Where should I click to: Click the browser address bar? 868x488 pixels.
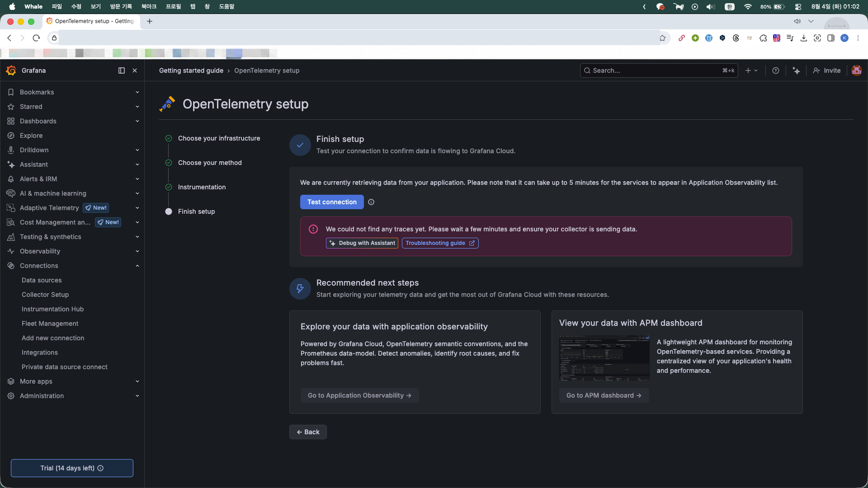point(358,38)
